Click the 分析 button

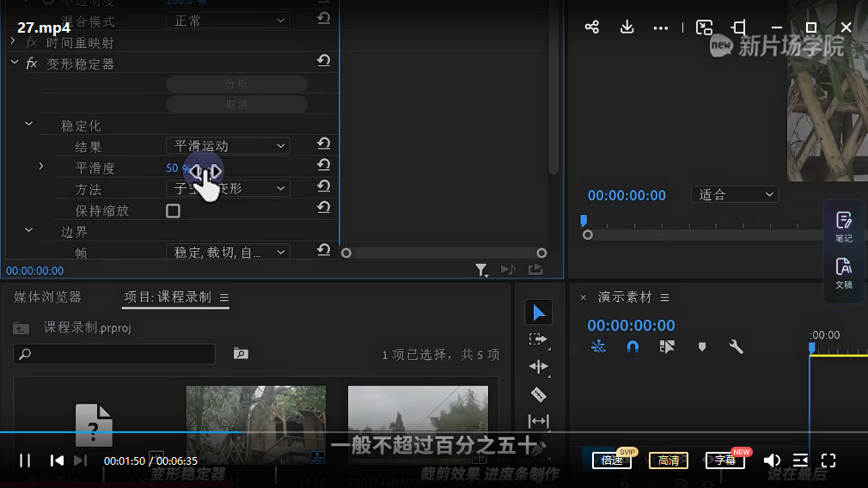(237, 83)
